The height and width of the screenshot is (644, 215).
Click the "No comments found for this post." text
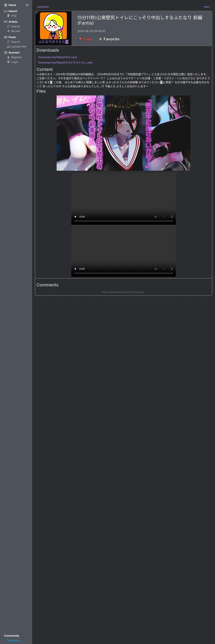(x=123, y=292)
